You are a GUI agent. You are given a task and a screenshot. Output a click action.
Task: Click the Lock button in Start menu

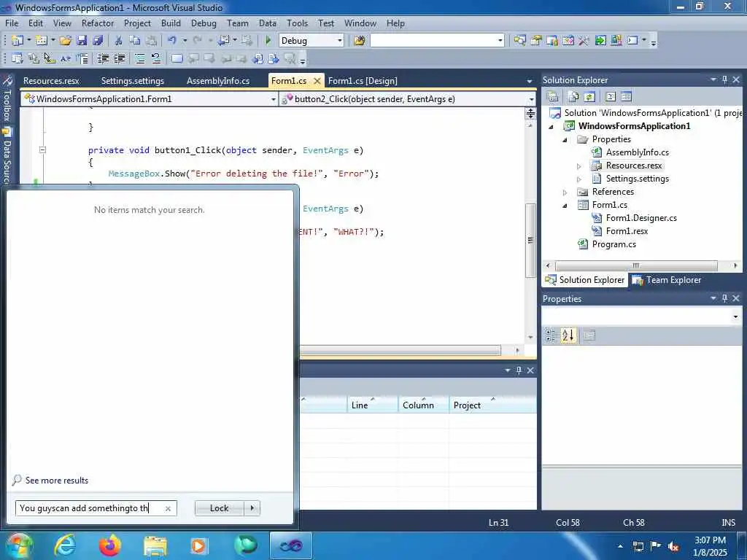219,508
